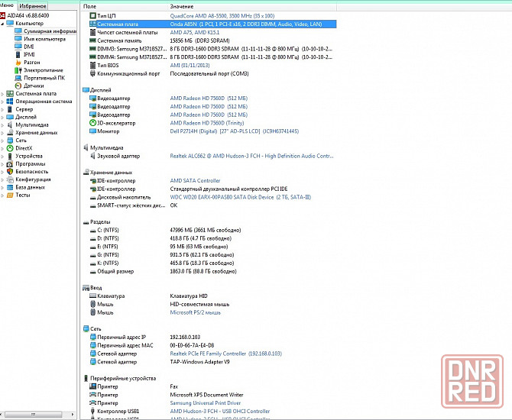Viewport: 512px width, 420px height.
Task: Open the AMD SATA Controller link
Action: click(195, 180)
